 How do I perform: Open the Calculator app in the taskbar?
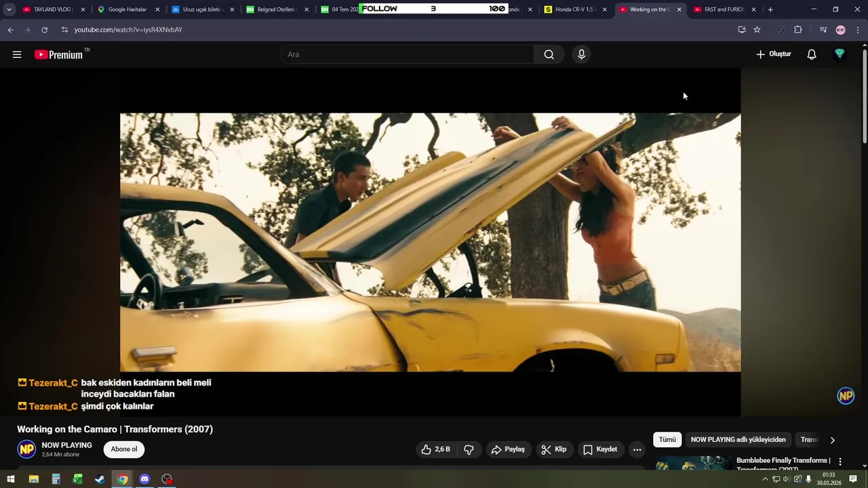point(56,479)
